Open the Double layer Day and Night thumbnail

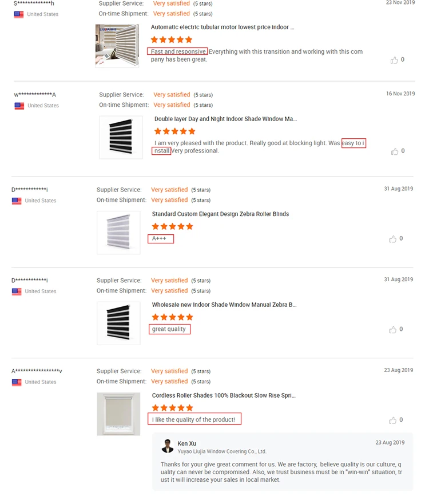[x=121, y=138]
